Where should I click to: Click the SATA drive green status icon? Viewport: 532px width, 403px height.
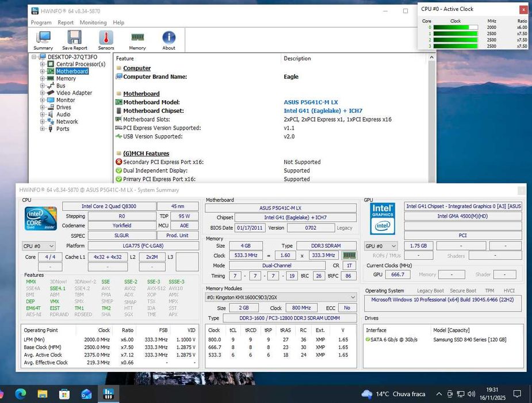coord(368,339)
